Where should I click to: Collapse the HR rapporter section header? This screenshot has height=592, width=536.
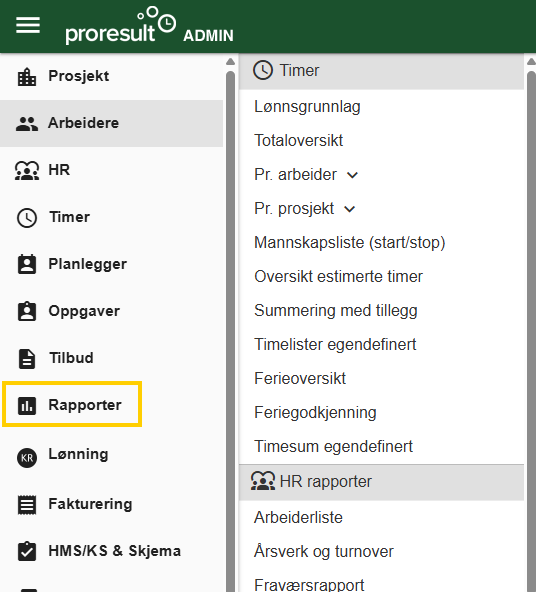pyautogui.click(x=381, y=482)
